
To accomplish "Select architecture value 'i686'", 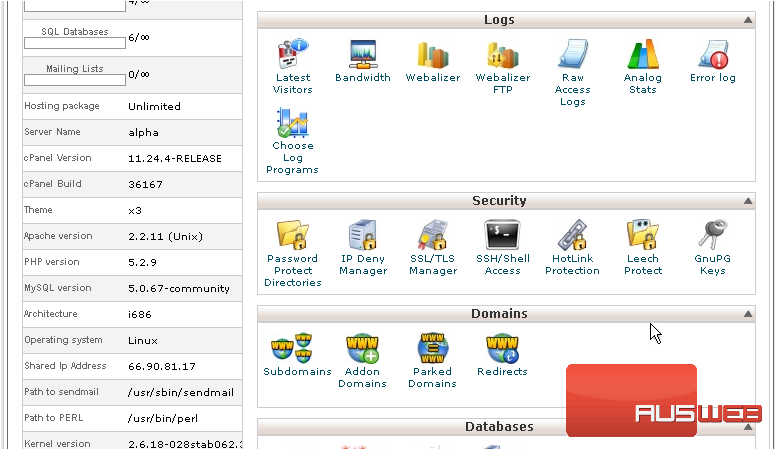I will pyautogui.click(x=140, y=314).
